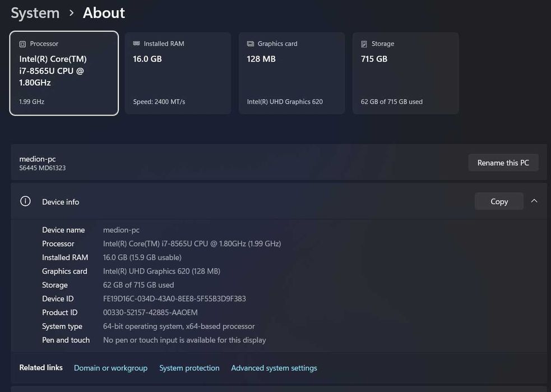Click the Storage drive icon

pyautogui.click(x=364, y=44)
